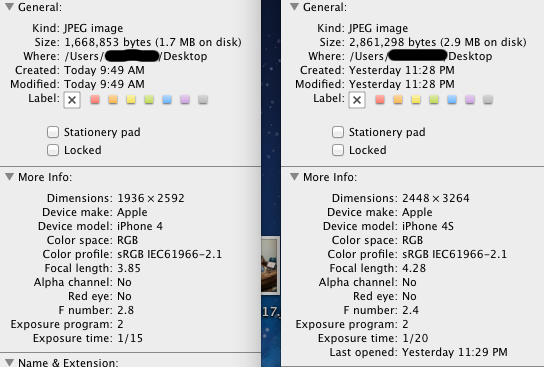544x367 pixels.
Task: Apply gray label in iPhone 4 window
Action: pyautogui.click(x=203, y=100)
